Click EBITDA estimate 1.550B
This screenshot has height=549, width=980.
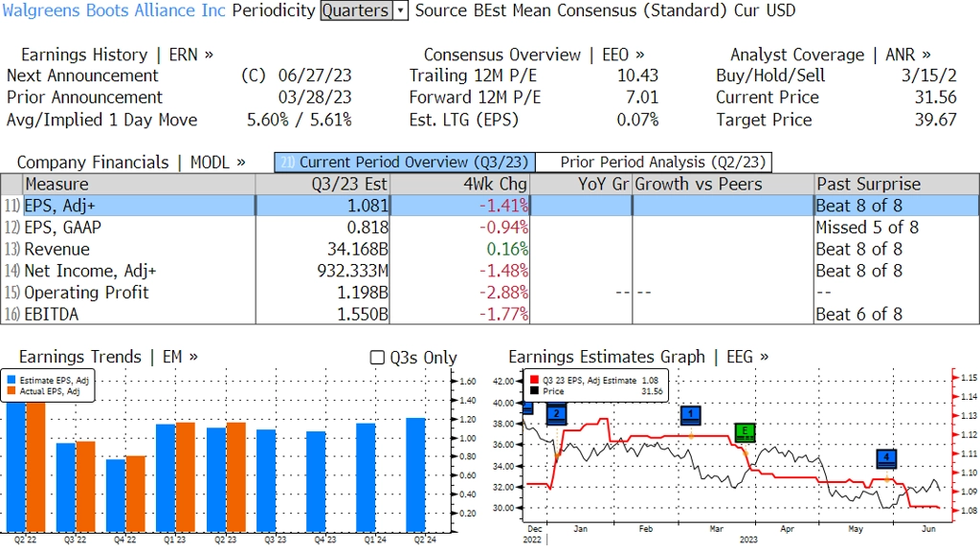pyautogui.click(x=363, y=314)
